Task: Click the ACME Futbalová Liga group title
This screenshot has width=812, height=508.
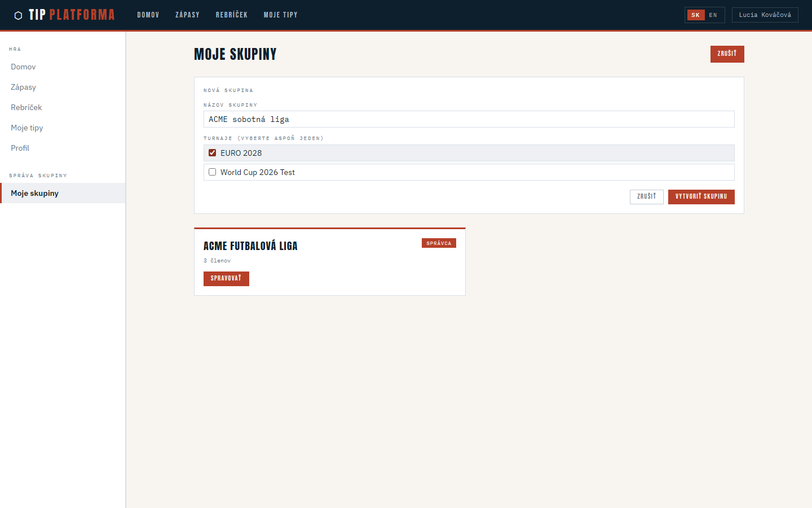Action: [x=250, y=246]
